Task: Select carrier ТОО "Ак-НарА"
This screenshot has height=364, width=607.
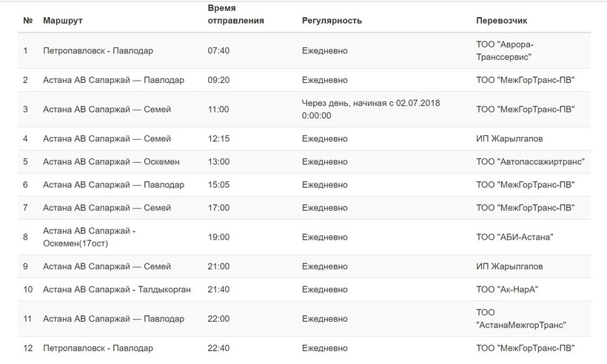Action: point(507,289)
